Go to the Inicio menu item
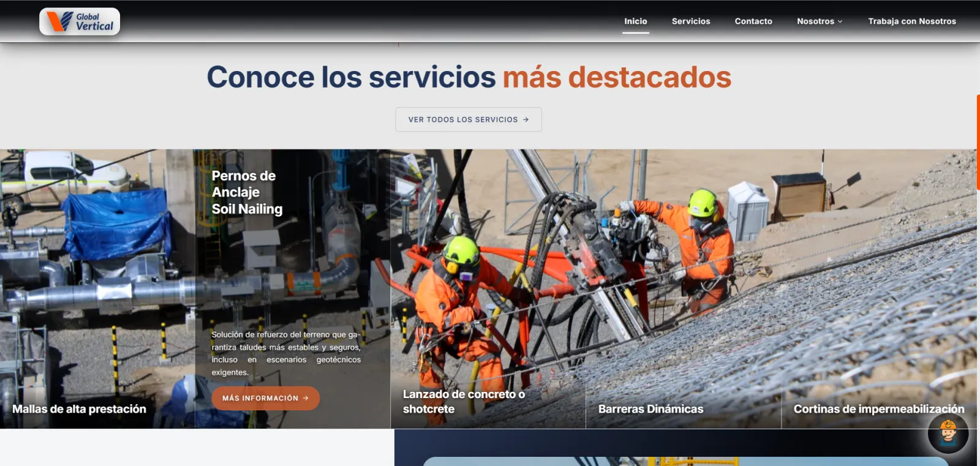 (635, 21)
